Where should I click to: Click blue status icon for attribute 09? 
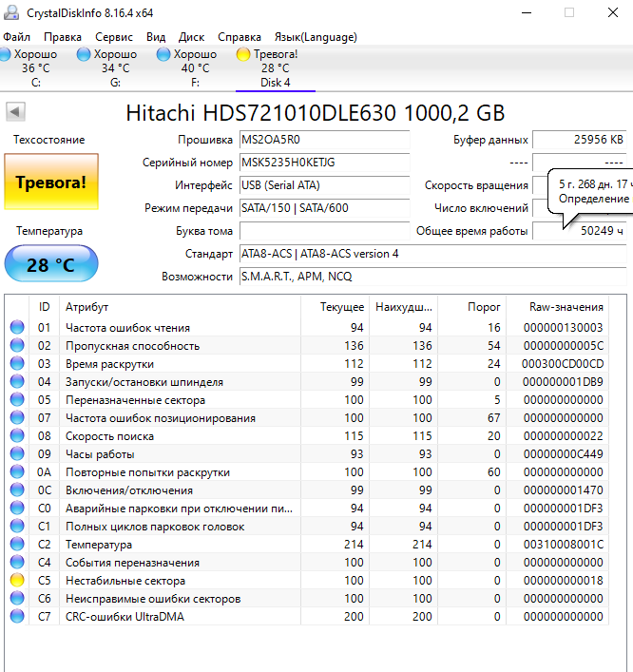click(x=17, y=453)
